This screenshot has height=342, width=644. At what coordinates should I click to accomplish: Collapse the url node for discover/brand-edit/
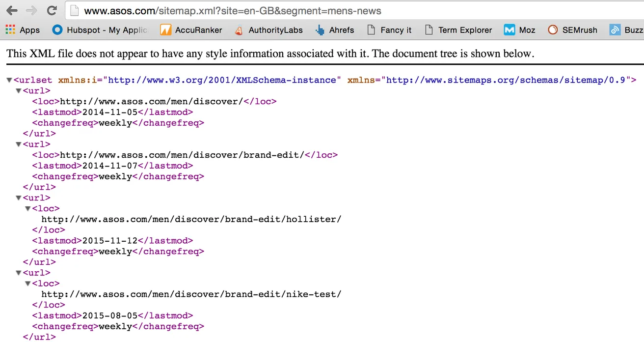[x=19, y=144]
